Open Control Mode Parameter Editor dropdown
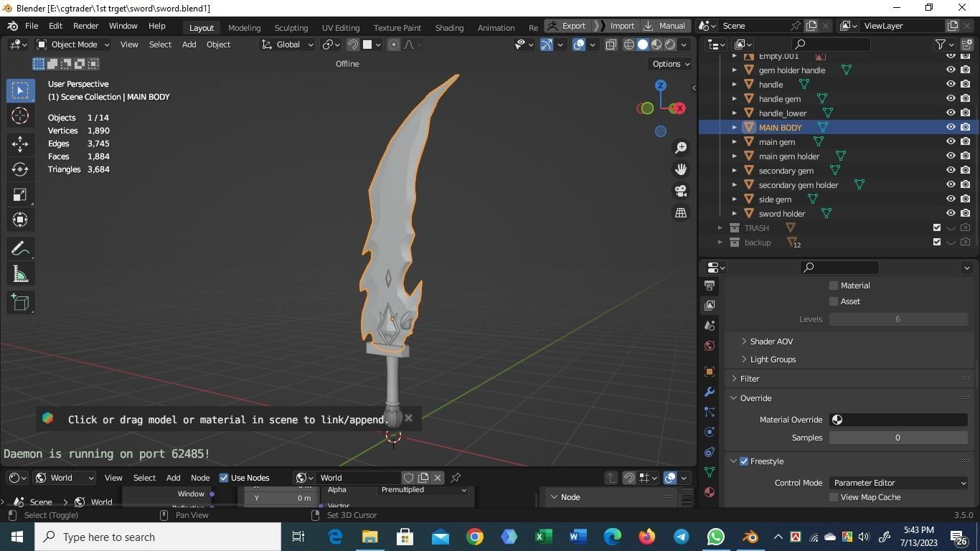The height and width of the screenshot is (551, 980). point(899,483)
